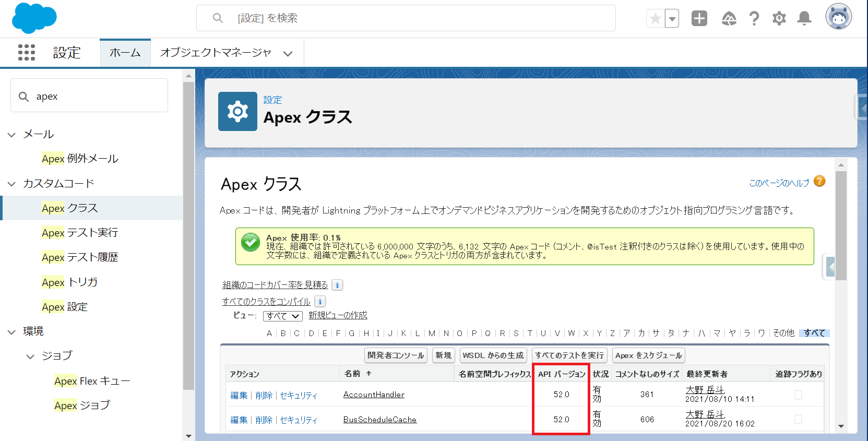Open Apex トリガ in sidebar

click(70, 282)
